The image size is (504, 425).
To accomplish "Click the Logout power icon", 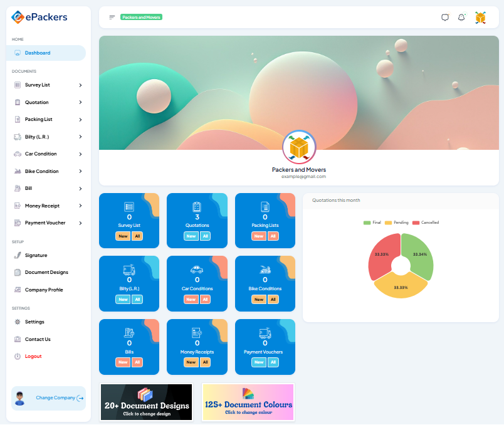I will 18,356.
